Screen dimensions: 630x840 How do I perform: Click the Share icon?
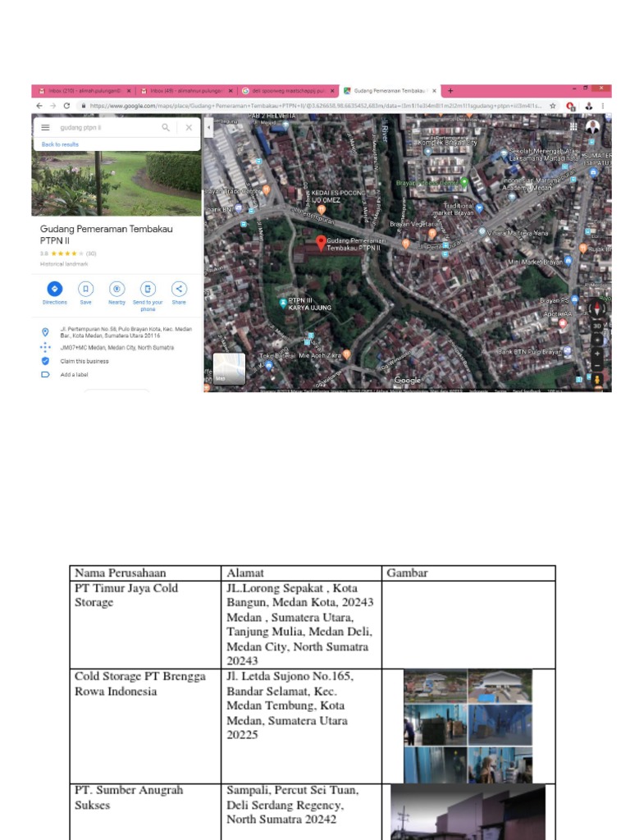click(179, 289)
